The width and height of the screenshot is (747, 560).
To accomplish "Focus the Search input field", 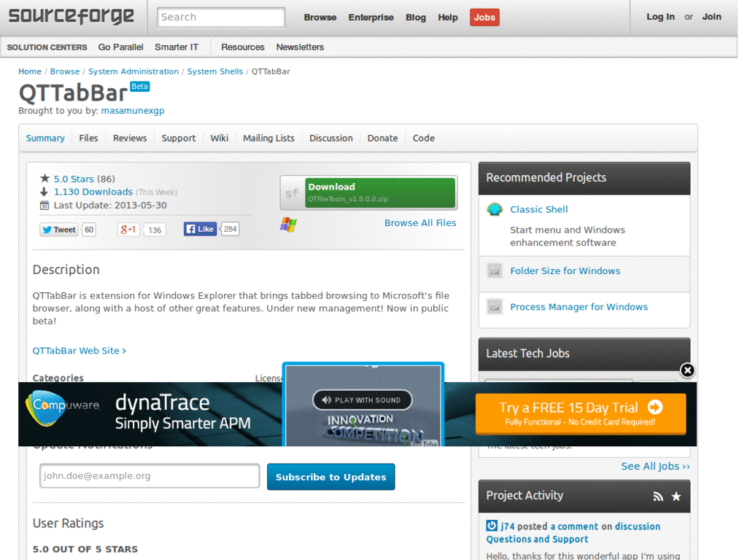I will click(x=221, y=17).
